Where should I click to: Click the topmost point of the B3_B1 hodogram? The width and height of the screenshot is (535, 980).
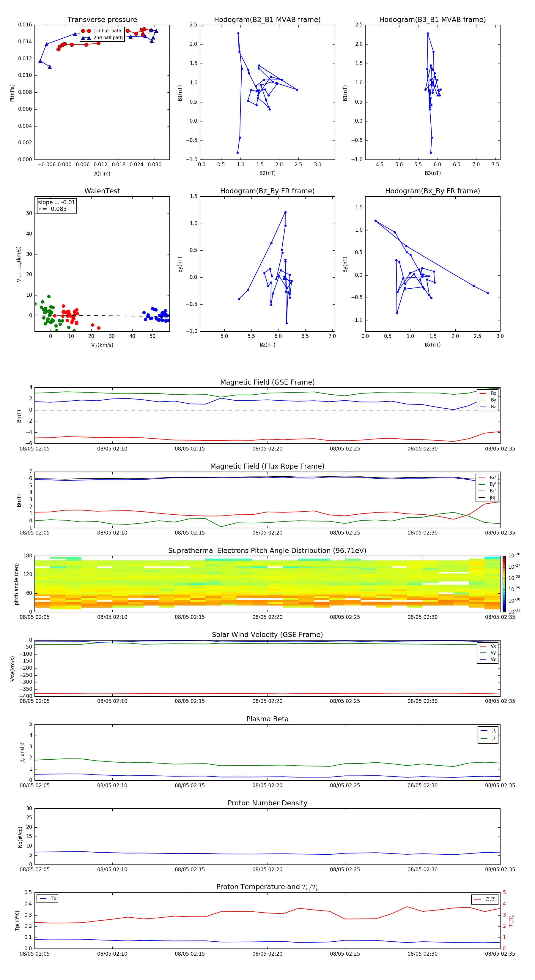(428, 34)
